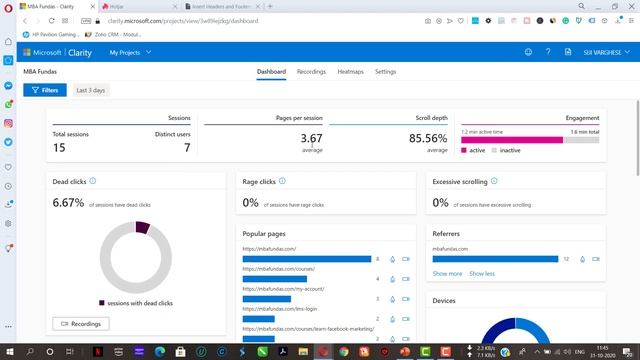This screenshot has width=640, height=360.
Task: Click the mbafundas.com/ popular page bar
Action: tap(307, 259)
